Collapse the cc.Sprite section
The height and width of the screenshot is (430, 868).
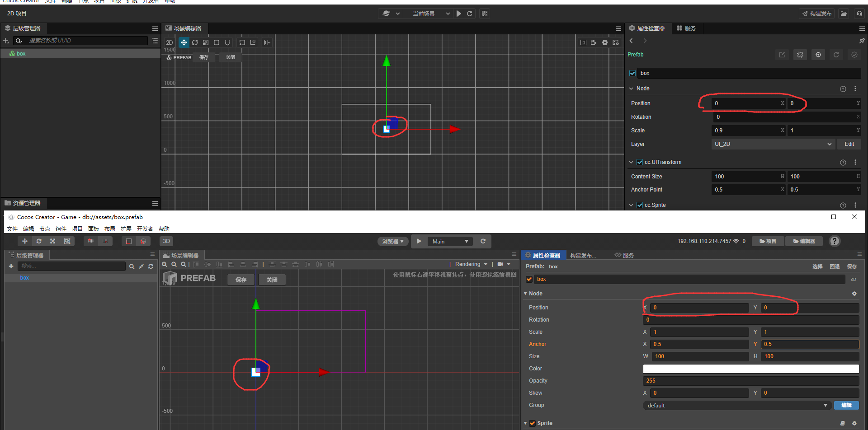click(631, 205)
